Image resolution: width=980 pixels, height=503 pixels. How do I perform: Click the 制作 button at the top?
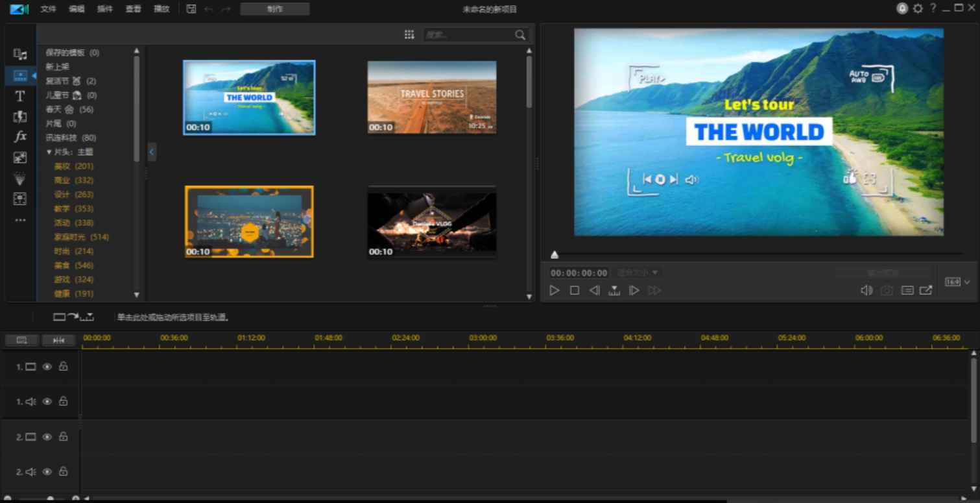(x=275, y=8)
